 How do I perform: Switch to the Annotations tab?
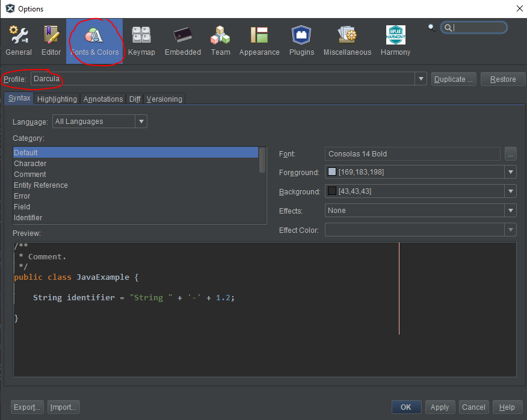pyautogui.click(x=103, y=99)
